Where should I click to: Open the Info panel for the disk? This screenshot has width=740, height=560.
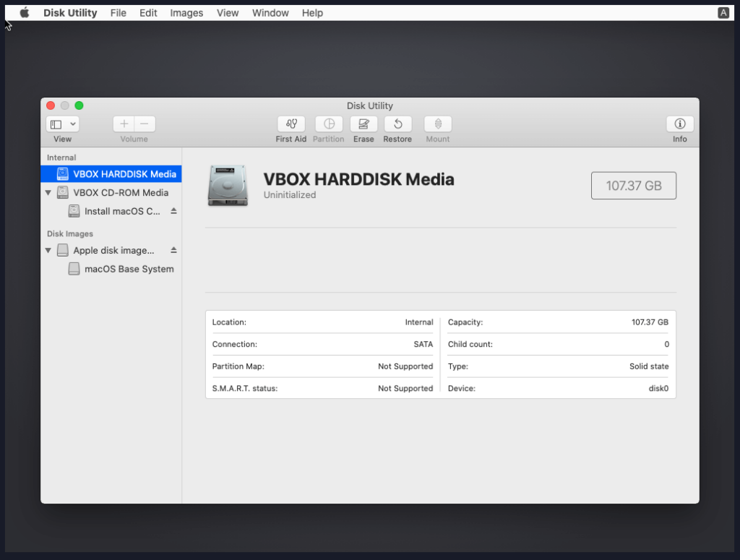[679, 124]
